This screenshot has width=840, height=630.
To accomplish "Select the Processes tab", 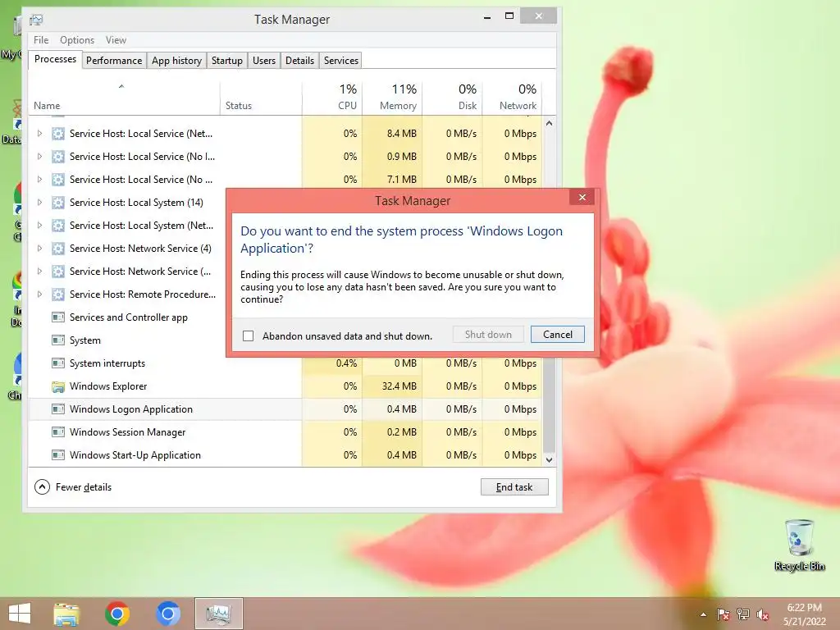I will pos(55,59).
